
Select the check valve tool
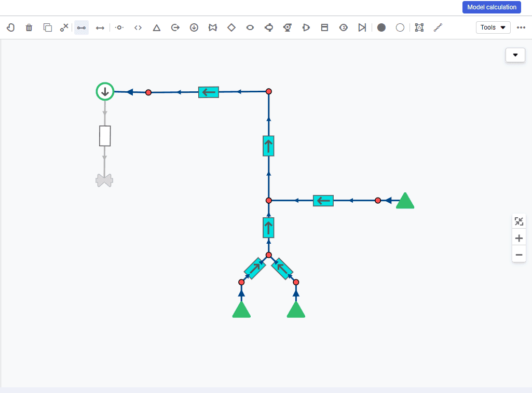(x=362, y=27)
